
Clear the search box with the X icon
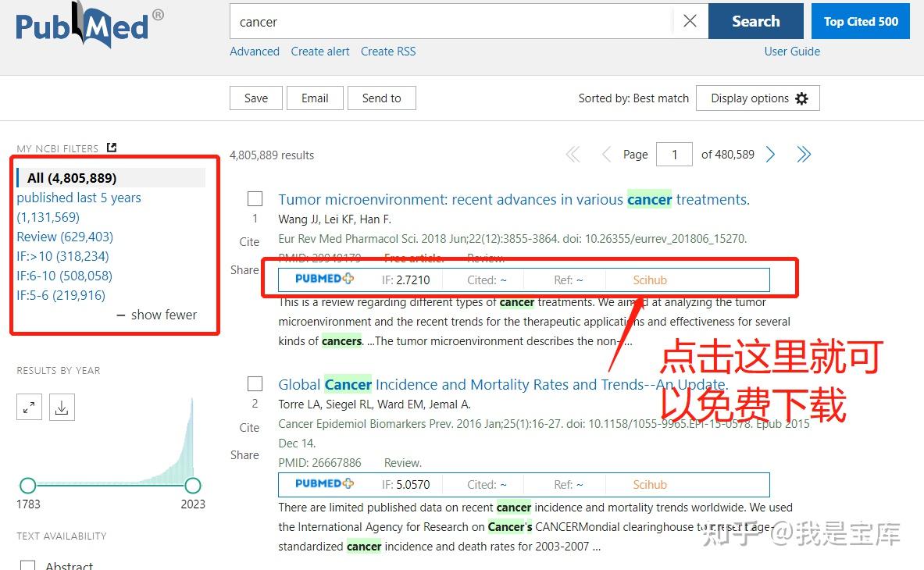click(x=690, y=21)
